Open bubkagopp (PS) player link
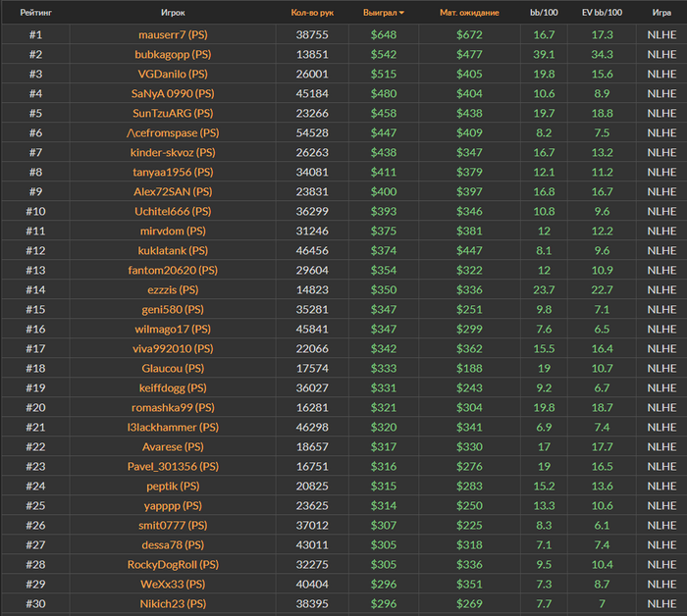 point(173,54)
